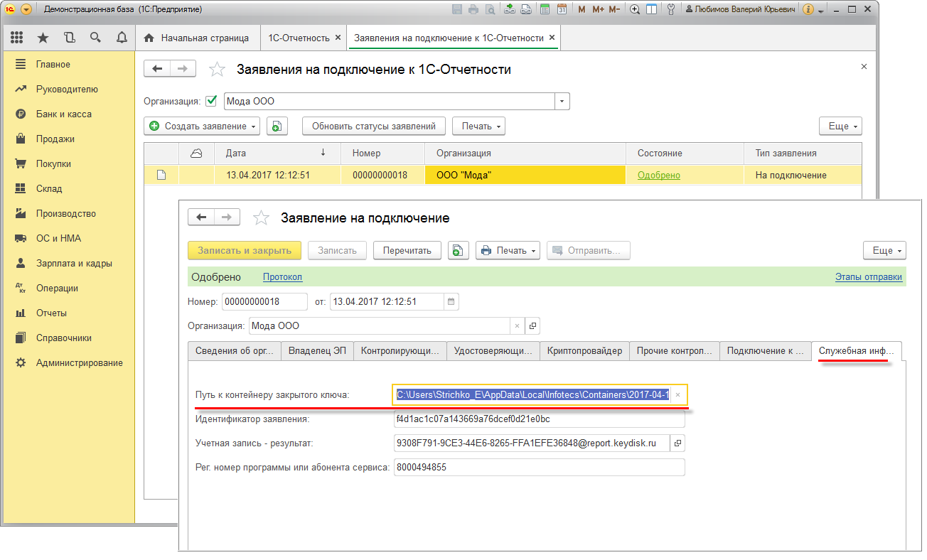Screen dimensions: 927x560
Task: Click the zoom magnifier icon in title bar
Action: 635,9
